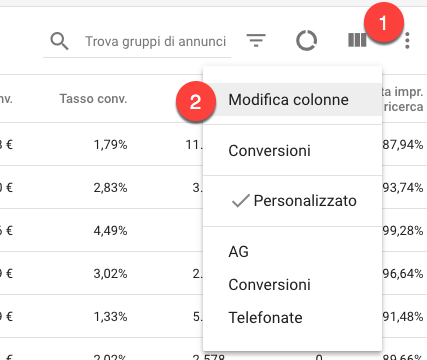This screenshot has height=360, width=427.
Task: Click the red badge numbered 2
Action: click(x=196, y=101)
